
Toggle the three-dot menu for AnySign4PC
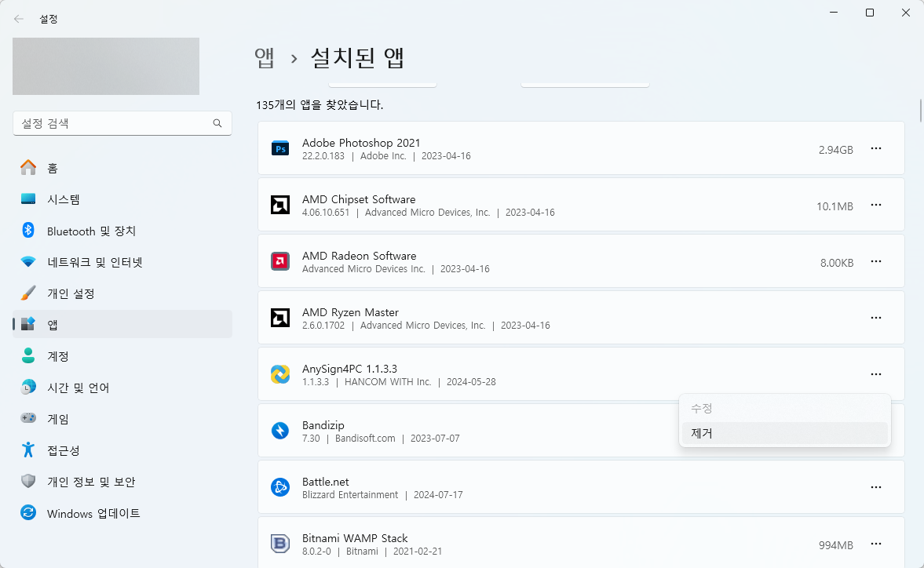click(875, 374)
